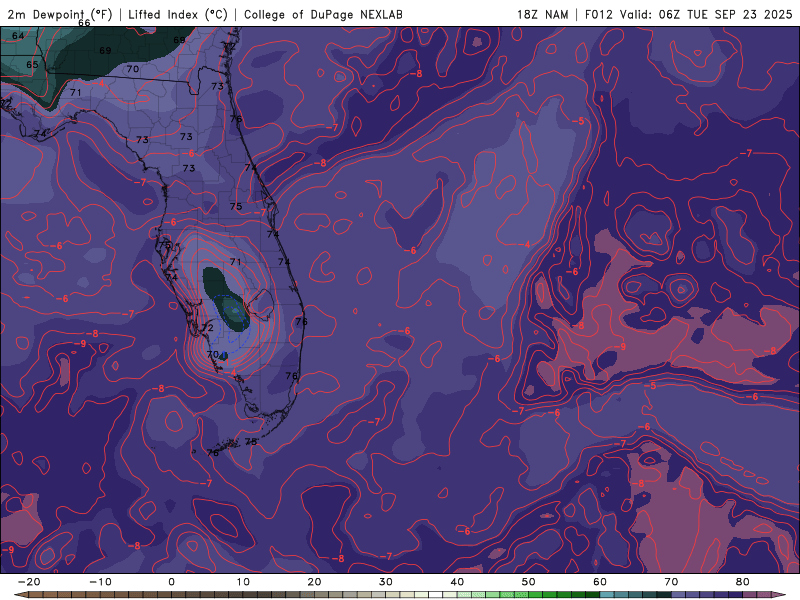Click the "18Z NAM" model run label
800x600 pixels.
(x=542, y=15)
